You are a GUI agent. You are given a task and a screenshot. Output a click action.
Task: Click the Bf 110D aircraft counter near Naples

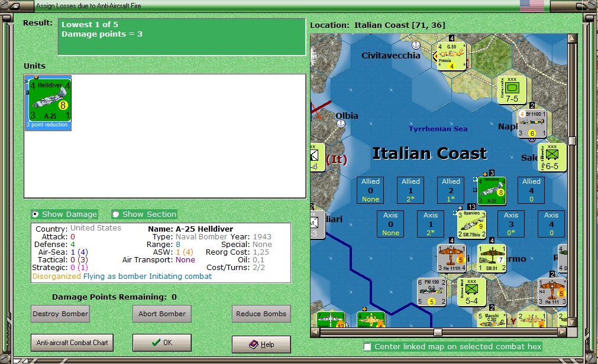point(532,123)
